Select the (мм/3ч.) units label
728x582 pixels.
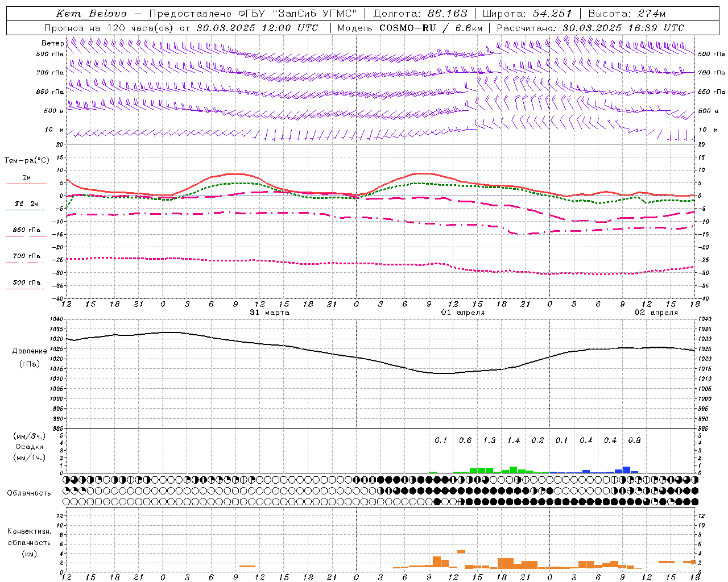30,436
